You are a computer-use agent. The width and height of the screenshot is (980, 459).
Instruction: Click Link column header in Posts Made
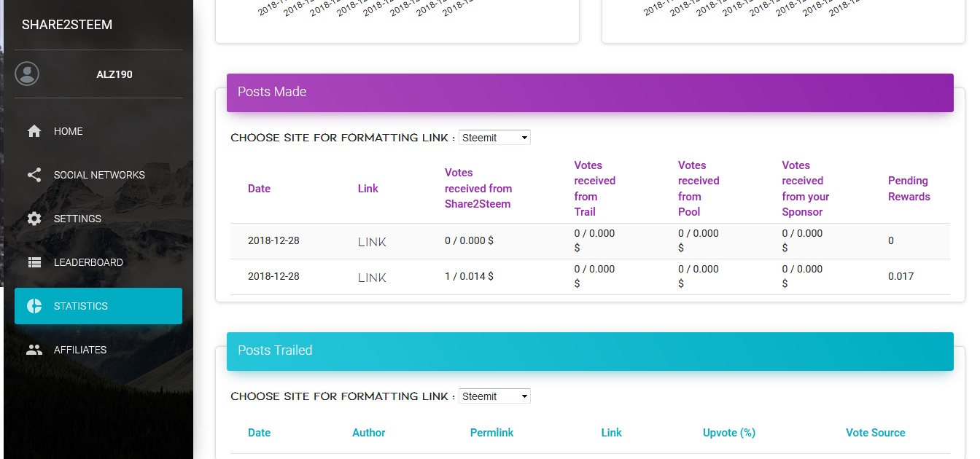coord(368,189)
